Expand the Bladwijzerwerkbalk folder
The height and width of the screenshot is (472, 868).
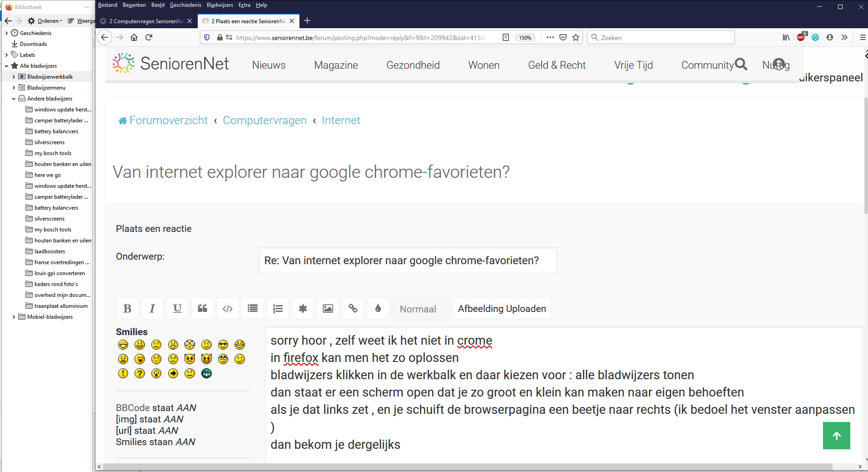[x=14, y=77]
